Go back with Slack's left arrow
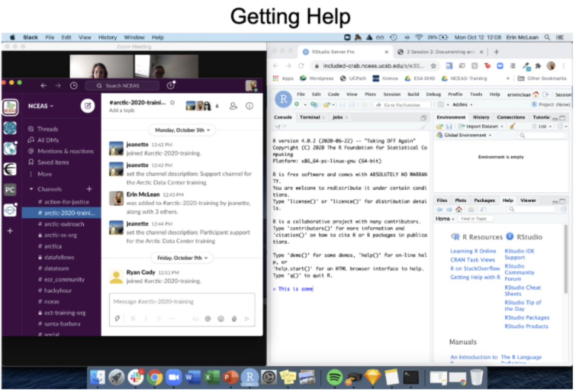The height and width of the screenshot is (392, 578). (x=43, y=86)
